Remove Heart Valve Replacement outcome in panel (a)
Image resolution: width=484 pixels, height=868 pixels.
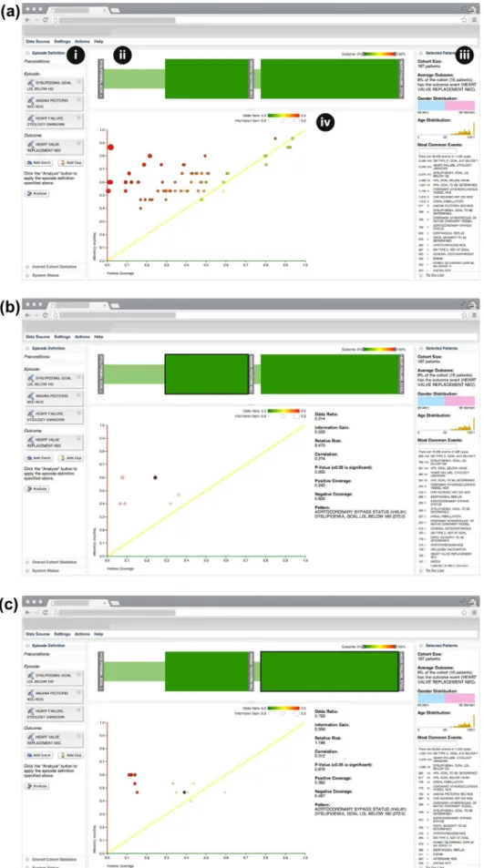pos(78,143)
